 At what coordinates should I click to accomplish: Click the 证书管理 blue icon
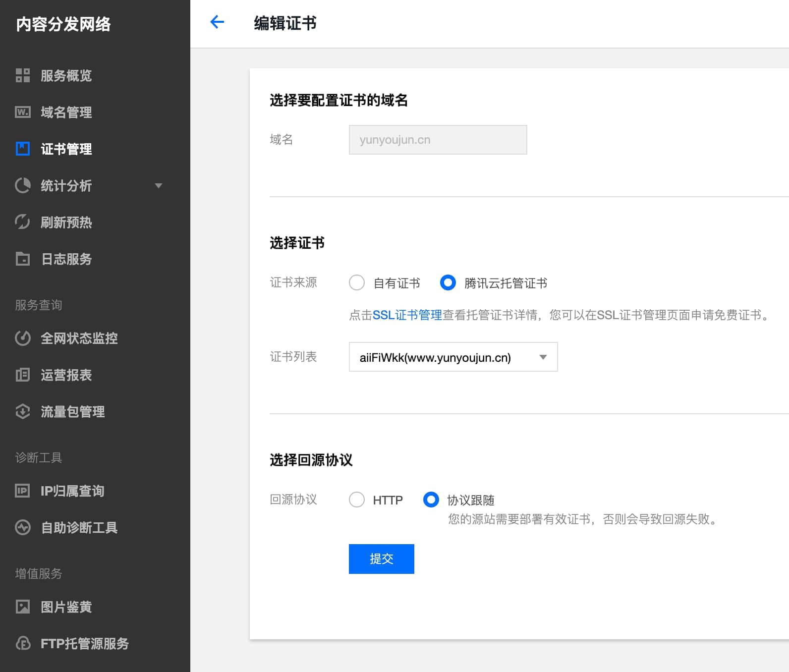pyautogui.click(x=23, y=149)
